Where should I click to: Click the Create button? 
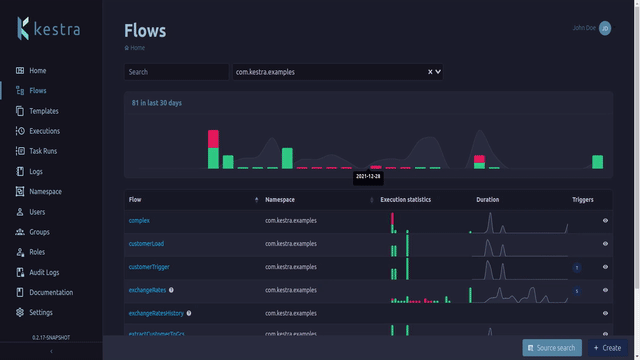pyautogui.click(x=607, y=348)
